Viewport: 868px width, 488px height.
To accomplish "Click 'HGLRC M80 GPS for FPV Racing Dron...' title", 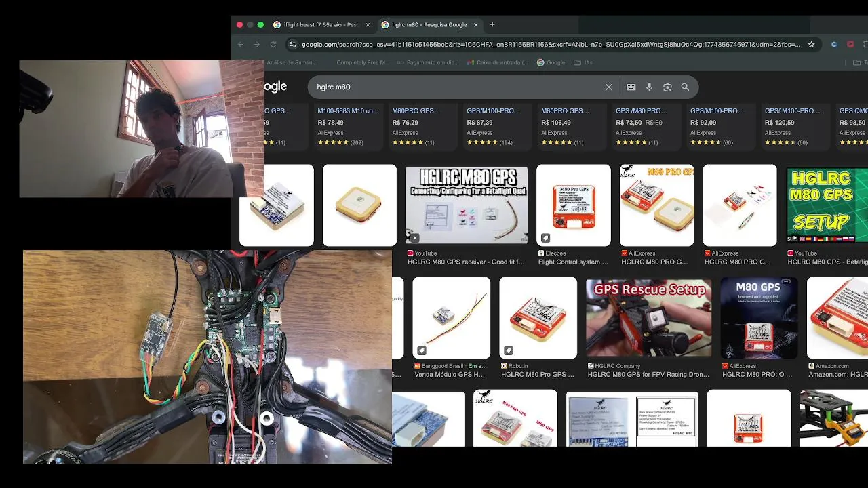I will [x=648, y=374].
